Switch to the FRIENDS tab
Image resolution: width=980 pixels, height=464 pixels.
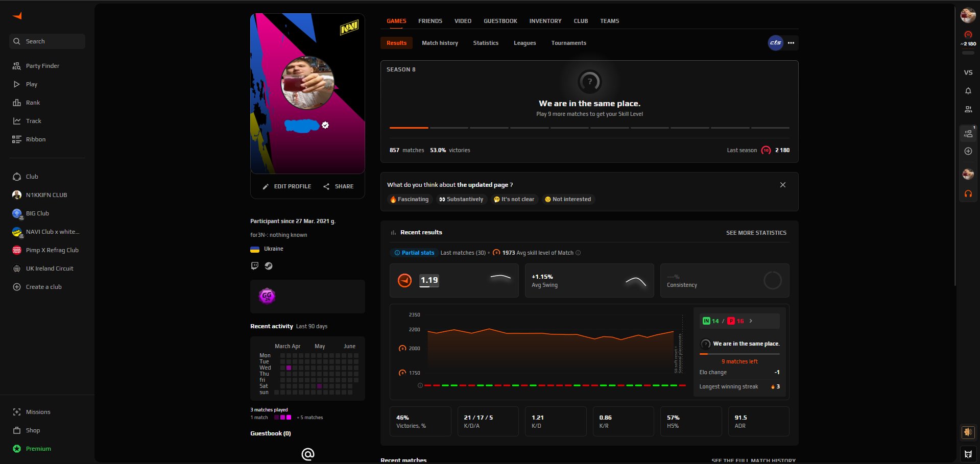point(430,21)
